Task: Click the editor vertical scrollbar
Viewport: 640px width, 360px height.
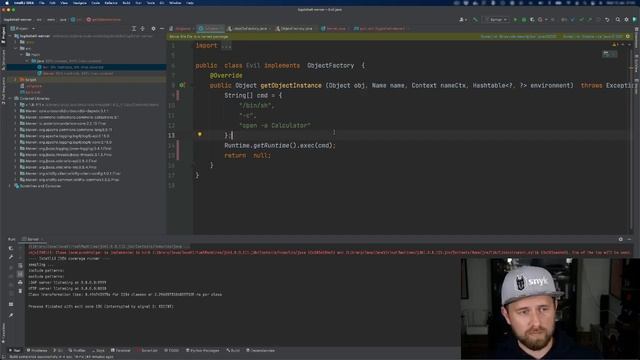Action: pyautogui.click(x=631, y=139)
